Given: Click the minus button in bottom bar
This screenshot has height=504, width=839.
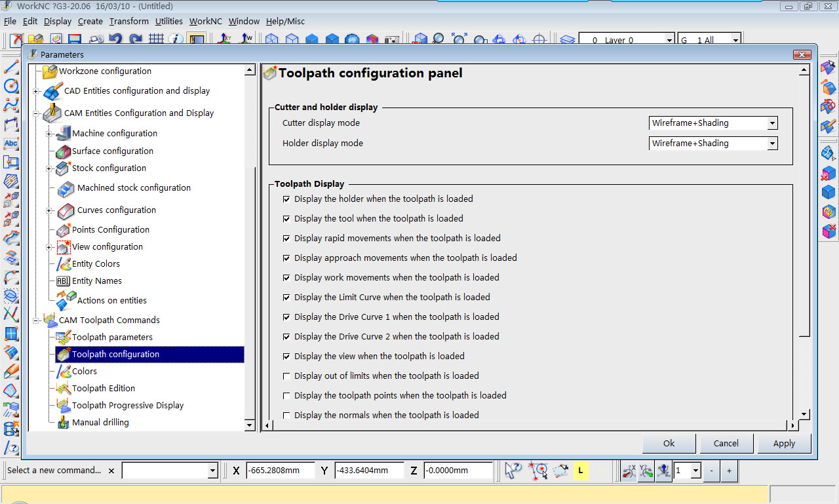Looking at the screenshot, I should click(x=712, y=471).
